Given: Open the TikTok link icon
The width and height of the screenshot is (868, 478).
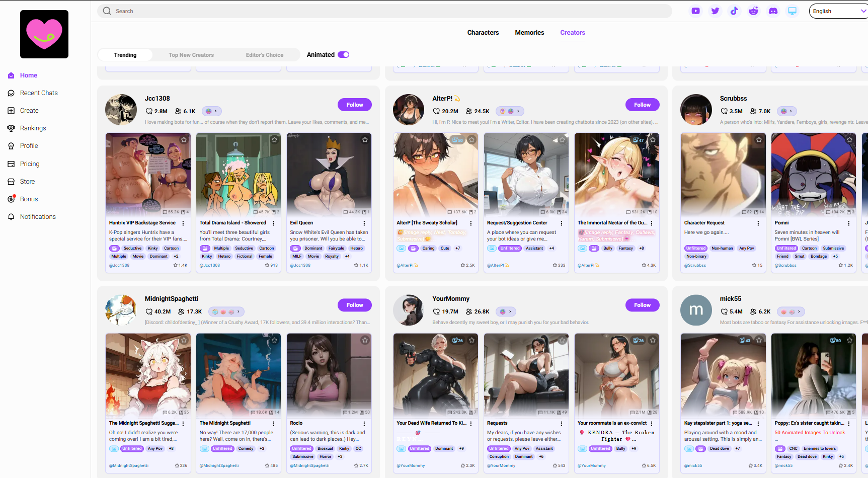Looking at the screenshot, I should (x=734, y=11).
